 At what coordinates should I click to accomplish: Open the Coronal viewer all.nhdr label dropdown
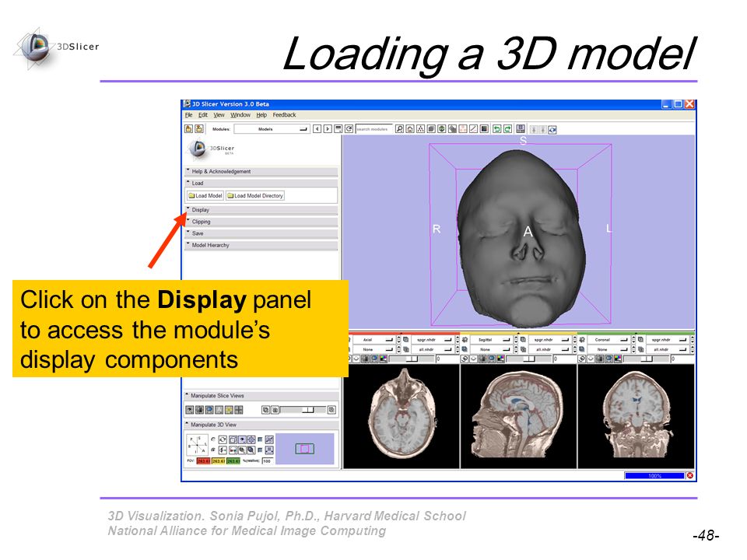(x=667, y=349)
